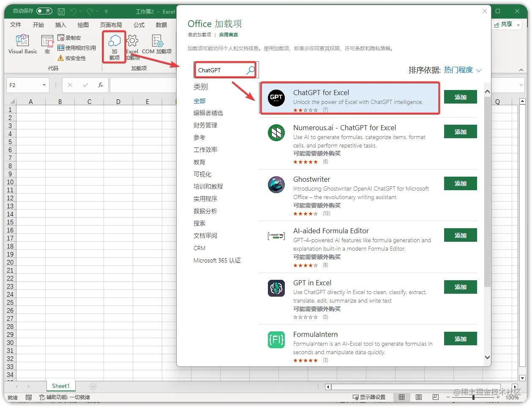Screen dimensions: 532x407
Task: Add a new sheet with plus icon
Action: 93,386
